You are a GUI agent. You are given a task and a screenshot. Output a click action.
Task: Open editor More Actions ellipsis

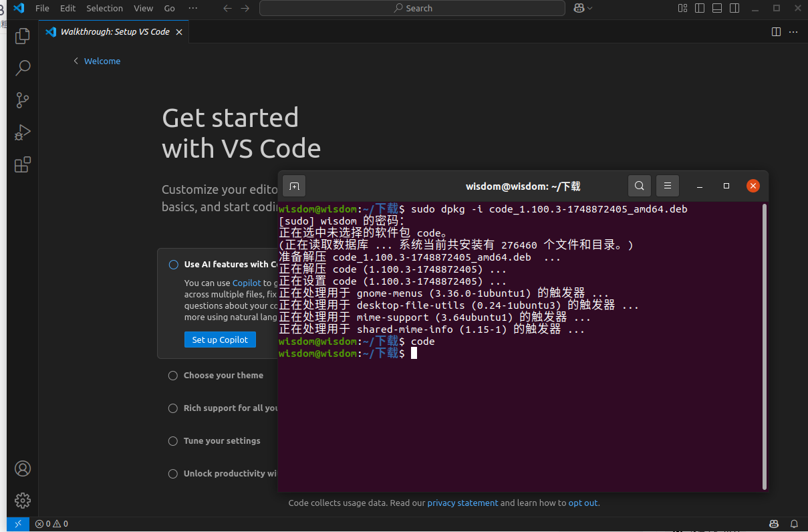pyautogui.click(x=793, y=31)
